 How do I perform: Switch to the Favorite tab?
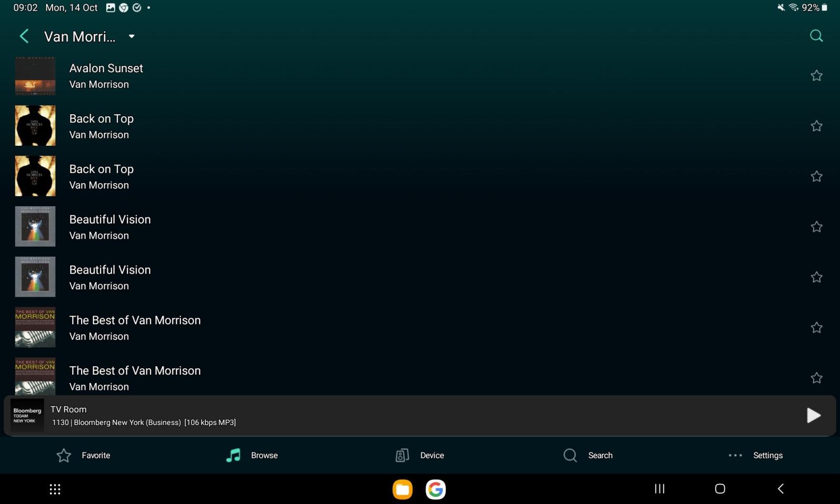83,456
